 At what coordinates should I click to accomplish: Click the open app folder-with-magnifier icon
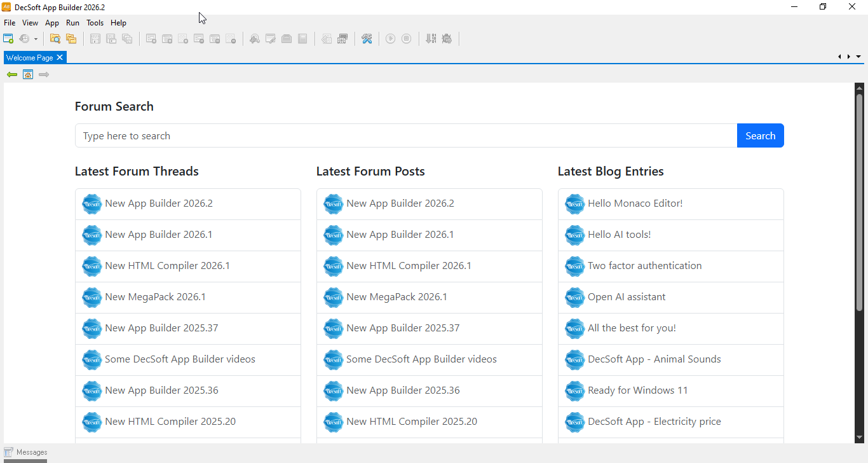pyautogui.click(x=55, y=39)
